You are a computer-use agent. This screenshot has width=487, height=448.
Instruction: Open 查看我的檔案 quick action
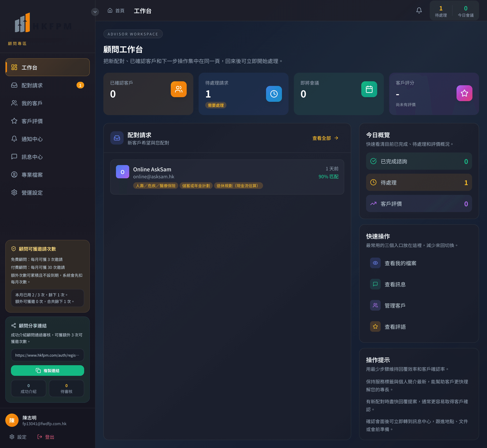pyautogui.click(x=419, y=263)
